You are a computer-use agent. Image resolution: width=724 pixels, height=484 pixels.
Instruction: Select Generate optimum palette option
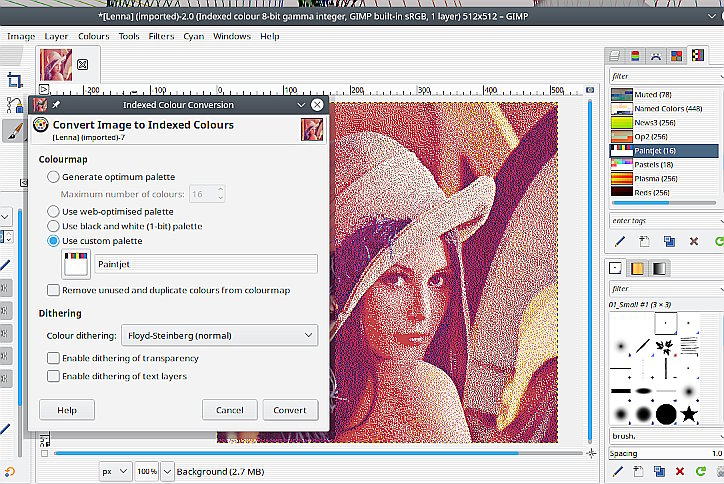click(x=53, y=177)
